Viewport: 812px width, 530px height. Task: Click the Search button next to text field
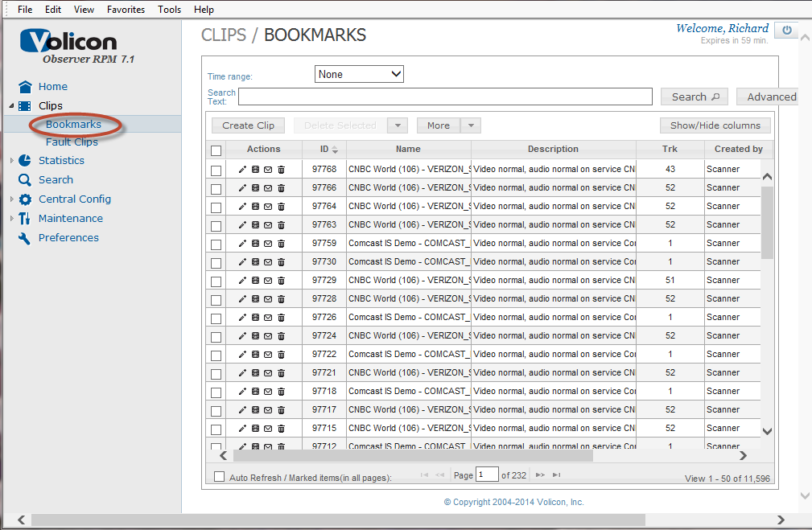(x=695, y=97)
